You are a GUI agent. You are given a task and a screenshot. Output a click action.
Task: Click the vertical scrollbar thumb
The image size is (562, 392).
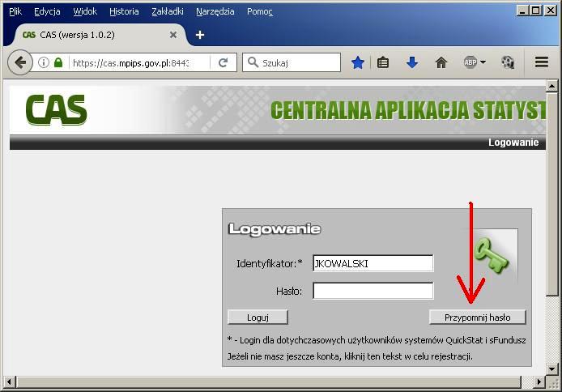pos(551,194)
